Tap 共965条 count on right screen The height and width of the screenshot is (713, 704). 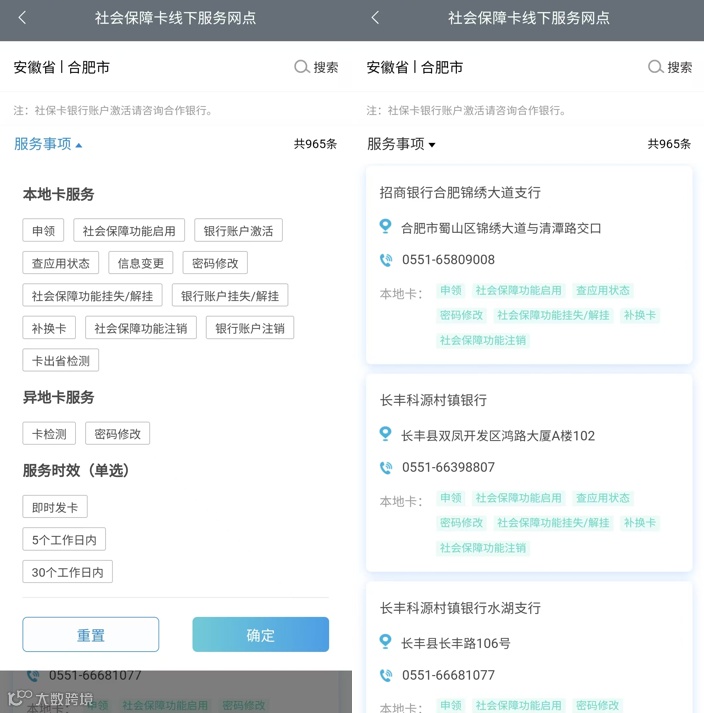tap(669, 144)
